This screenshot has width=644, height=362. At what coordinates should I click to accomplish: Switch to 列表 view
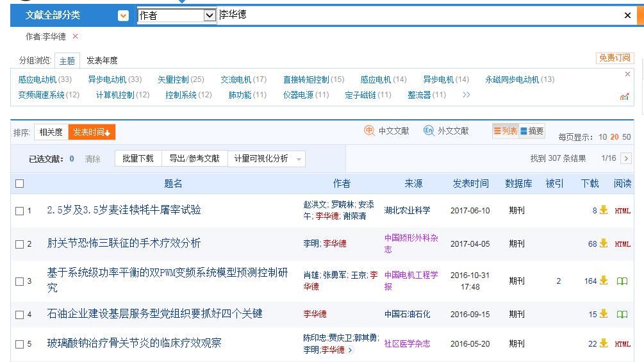pos(506,131)
